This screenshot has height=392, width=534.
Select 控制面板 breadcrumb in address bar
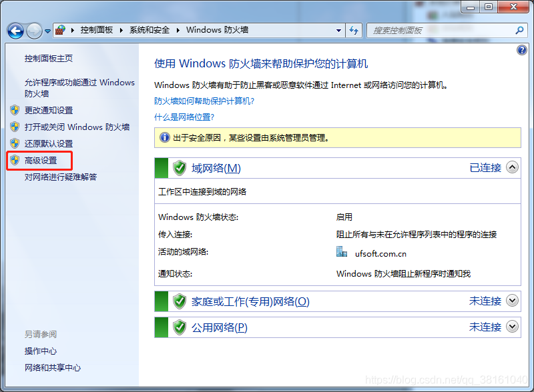[97, 30]
